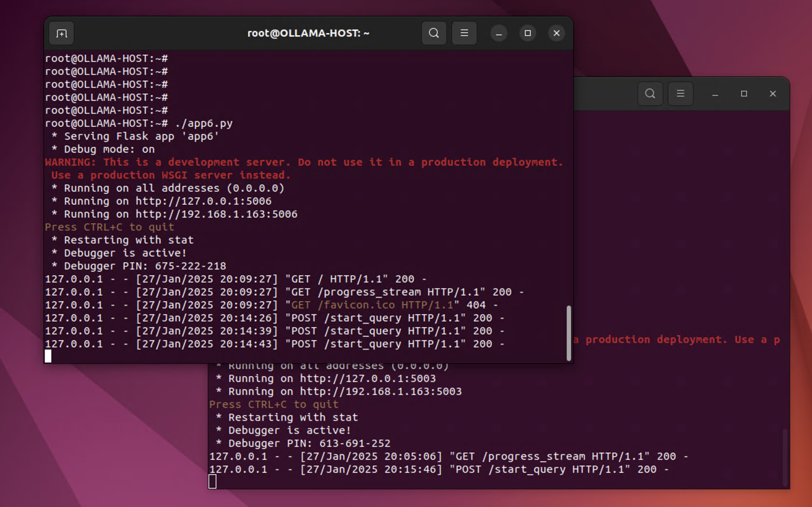Screen dimensions: 812x507
Task: Open hamburger menu in front terminal window
Action: (x=464, y=33)
